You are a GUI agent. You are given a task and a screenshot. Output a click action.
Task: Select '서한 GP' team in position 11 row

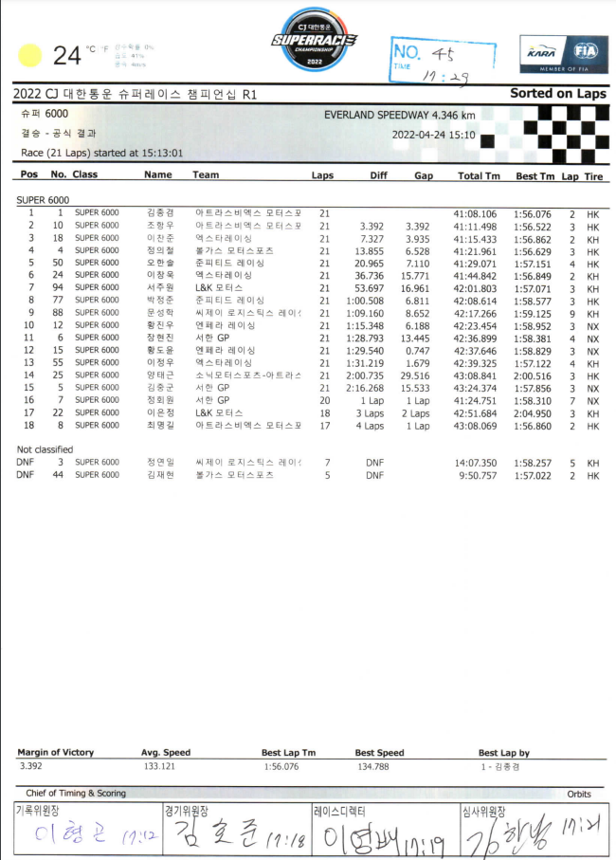[212, 338]
